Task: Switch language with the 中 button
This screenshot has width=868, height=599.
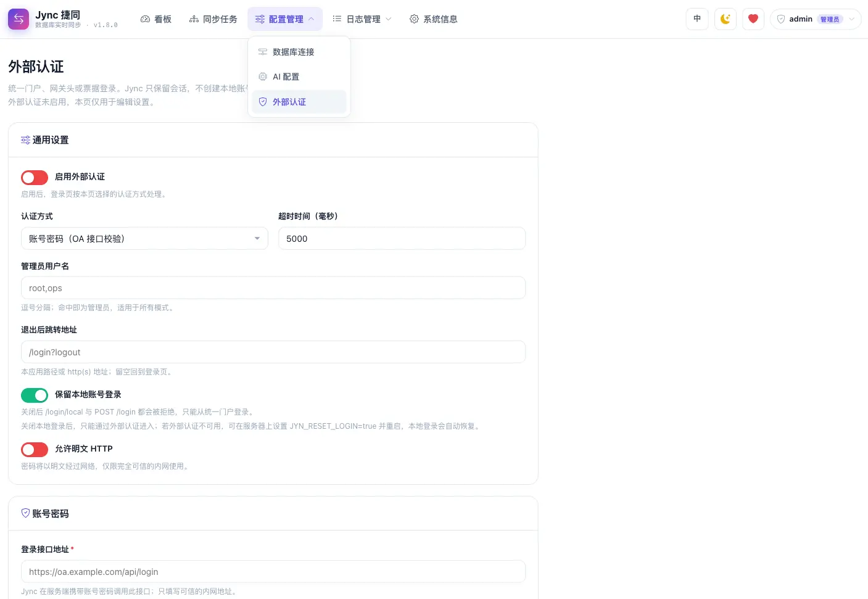Action: (x=697, y=19)
